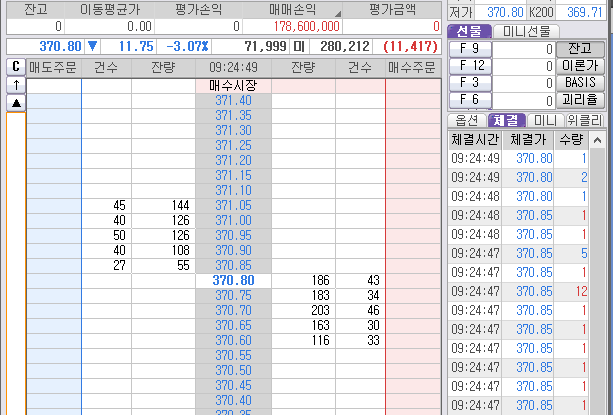Click the F 12 button

(x=470, y=66)
